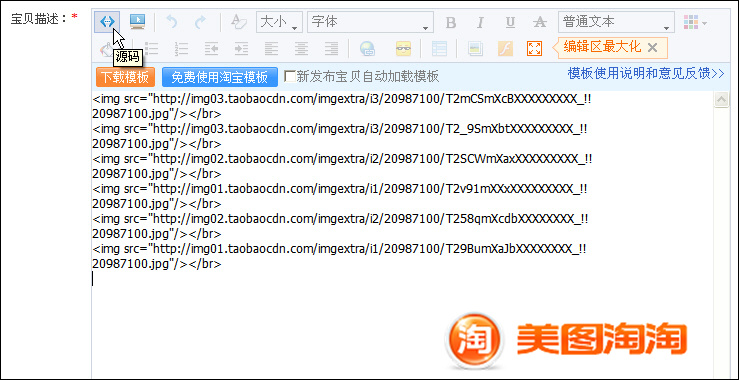Open the 大小 font size dropdown
This screenshot has height=380, width=739.
(279, 22)
